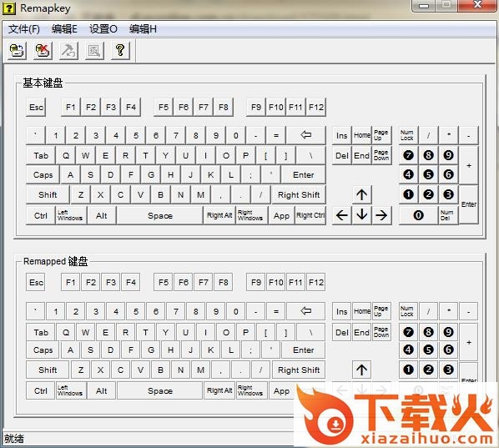Image resolution: width=499 pixels, height=448 pixels.
Task: Click numpad 5 in the base keyboard
Action: coord(428,175)
